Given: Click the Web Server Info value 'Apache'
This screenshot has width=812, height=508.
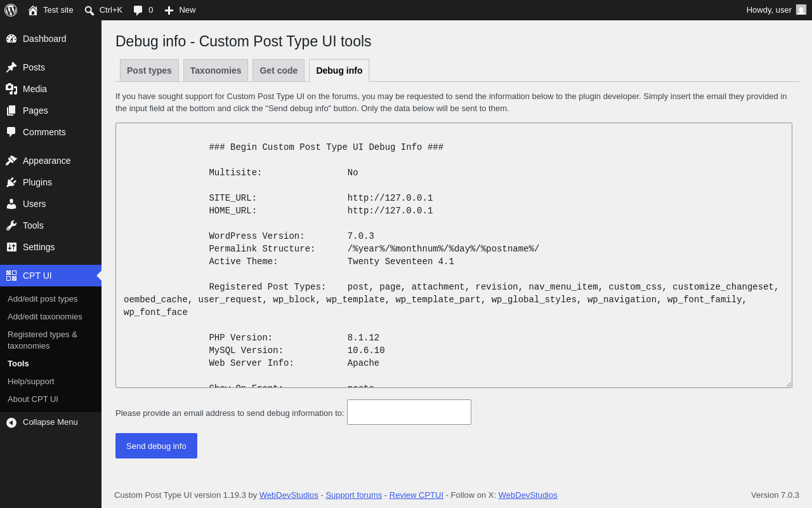Looking at the screenshot, I should [363, 363].
